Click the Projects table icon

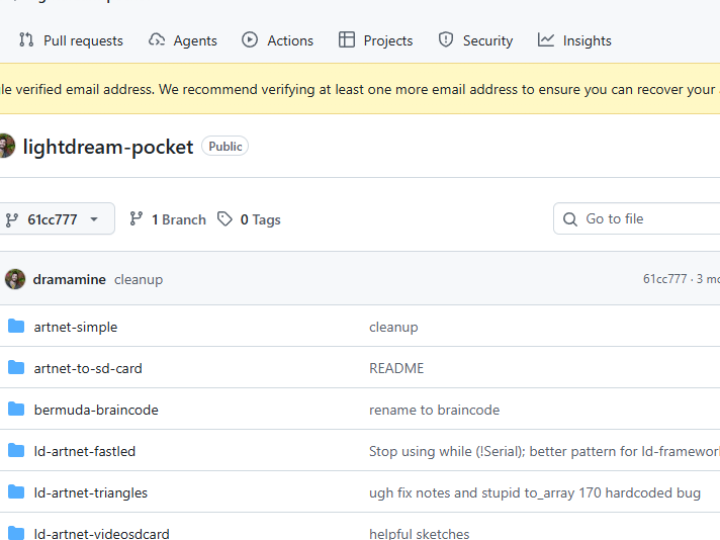347,40
